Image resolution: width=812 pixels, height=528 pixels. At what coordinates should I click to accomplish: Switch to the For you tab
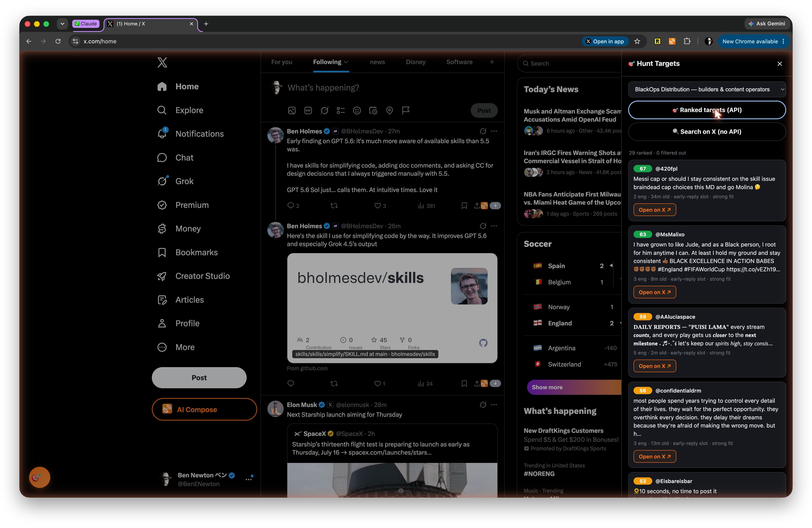281,62
